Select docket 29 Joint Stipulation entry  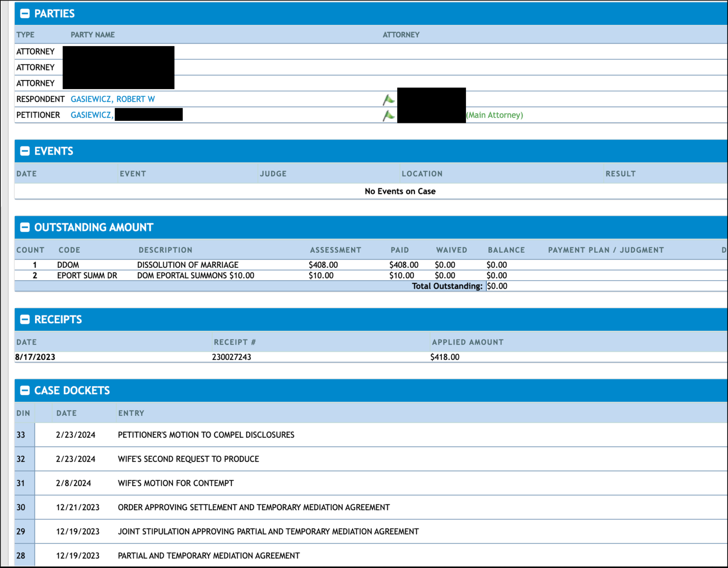[268, 531]
